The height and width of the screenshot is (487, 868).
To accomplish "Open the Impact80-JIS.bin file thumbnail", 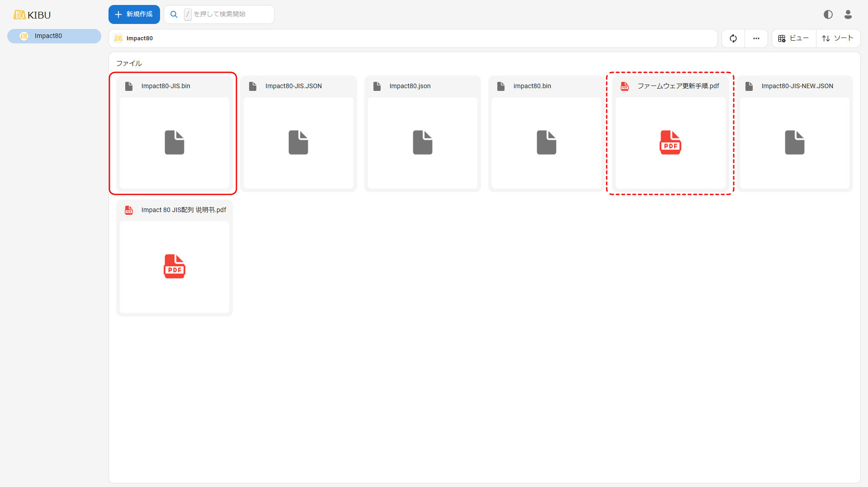I will 174,142.
